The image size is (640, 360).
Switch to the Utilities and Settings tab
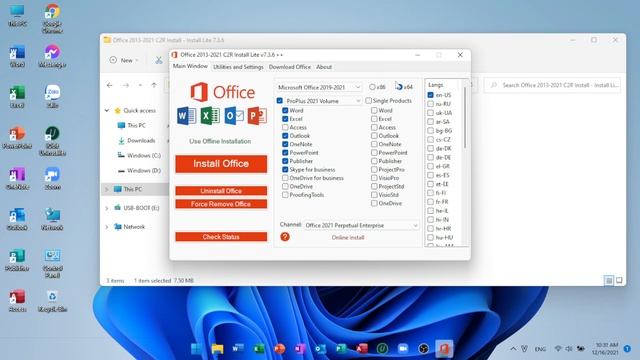[x=238, y=67]
